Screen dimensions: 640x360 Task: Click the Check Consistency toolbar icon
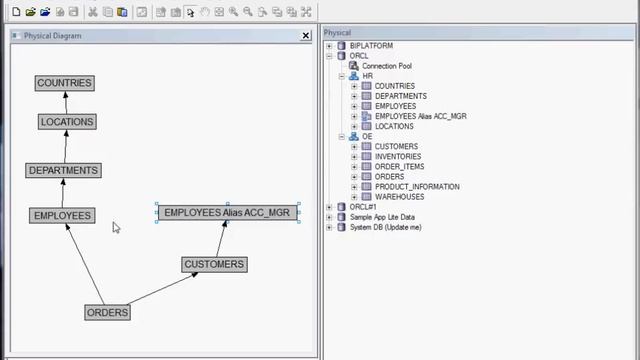(x=142, y=12)
